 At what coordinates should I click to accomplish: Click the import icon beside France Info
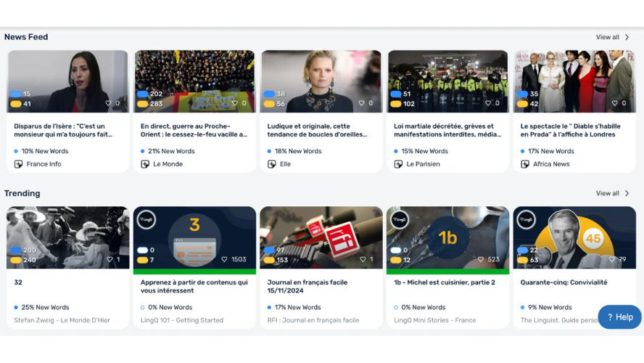point(18,164)
